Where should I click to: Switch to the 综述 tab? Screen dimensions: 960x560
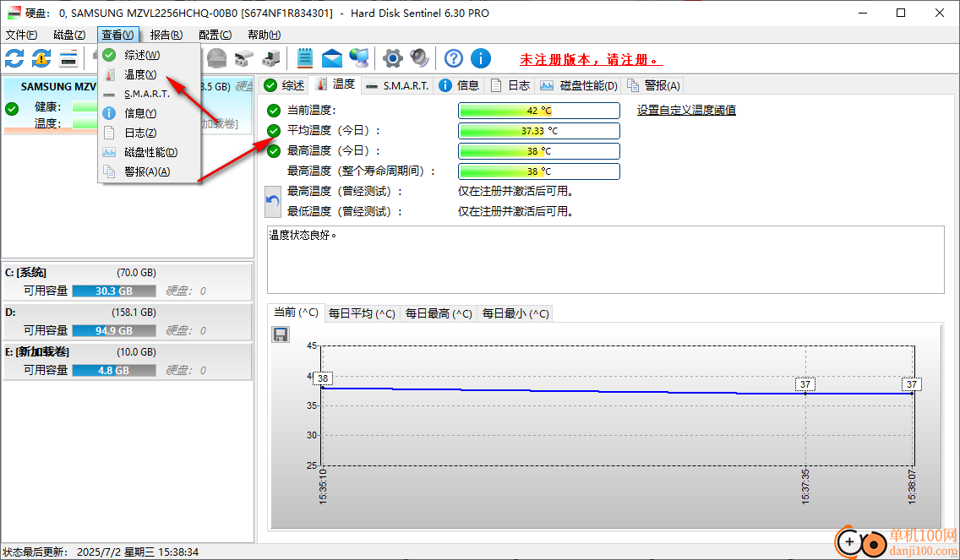(x=284, y=85)
